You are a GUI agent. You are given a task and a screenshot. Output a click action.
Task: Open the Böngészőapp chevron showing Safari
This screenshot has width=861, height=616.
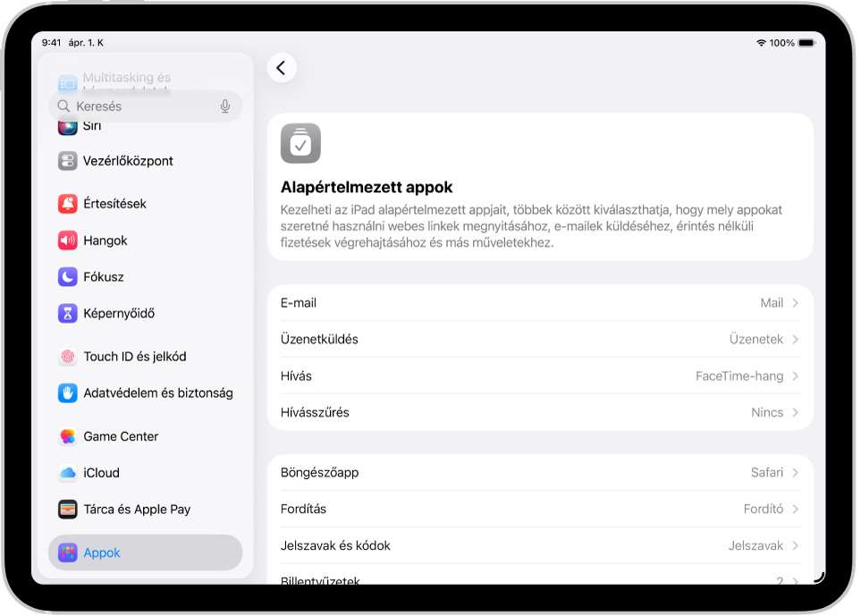pos(794,472)
